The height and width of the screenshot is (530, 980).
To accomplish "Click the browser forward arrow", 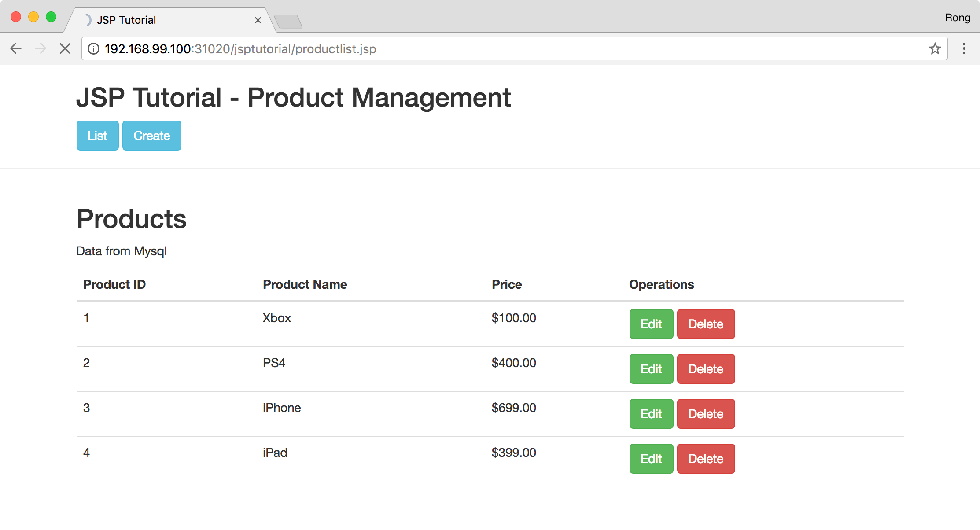I will 41,48.
